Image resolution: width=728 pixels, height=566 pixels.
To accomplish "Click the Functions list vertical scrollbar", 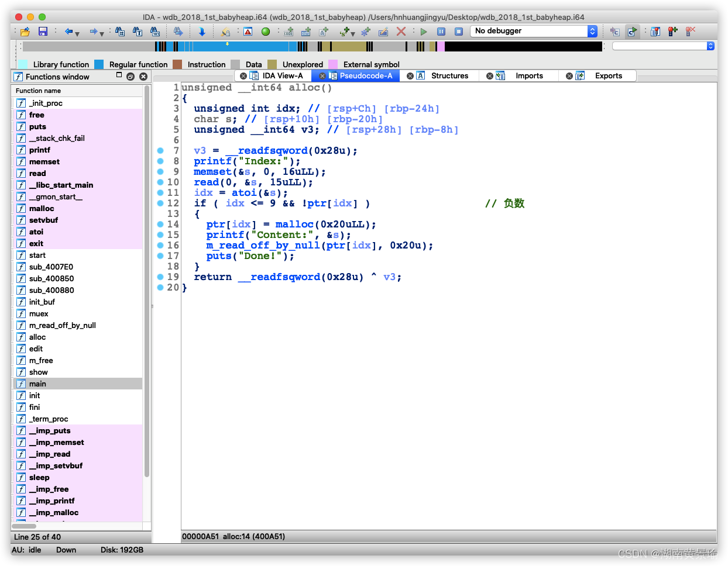I will pyautogui.click(x=147, y=281).
